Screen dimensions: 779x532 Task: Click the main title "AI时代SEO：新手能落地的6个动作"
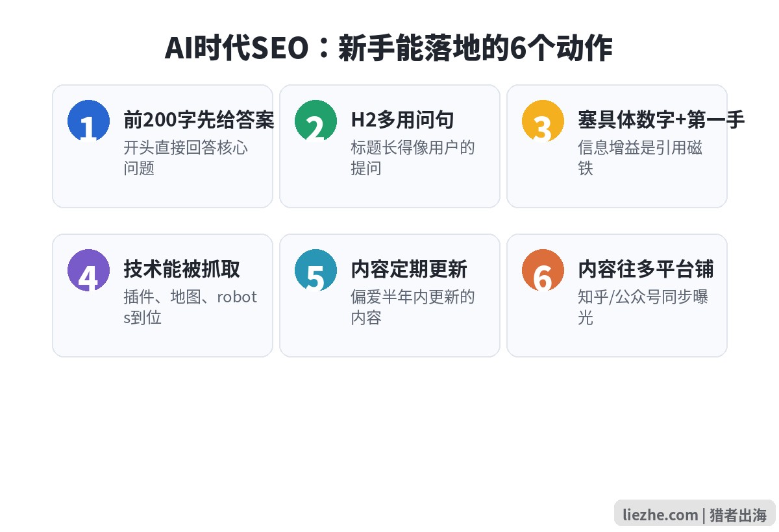(x=389, y=49)
